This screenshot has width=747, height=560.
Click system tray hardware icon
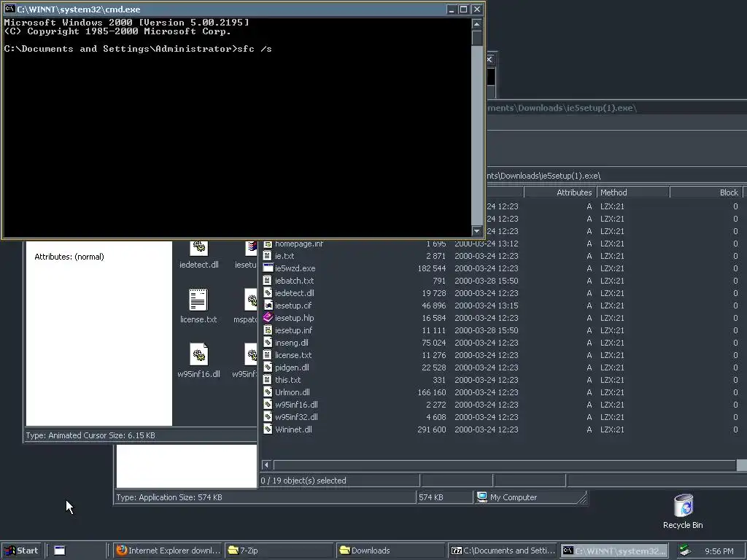684,551
